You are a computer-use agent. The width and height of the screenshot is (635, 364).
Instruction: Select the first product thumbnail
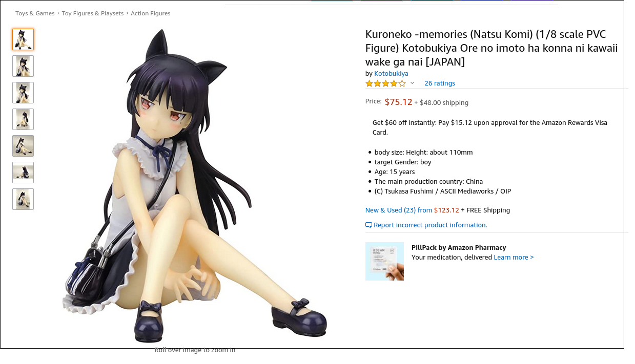tap(23, 39)
